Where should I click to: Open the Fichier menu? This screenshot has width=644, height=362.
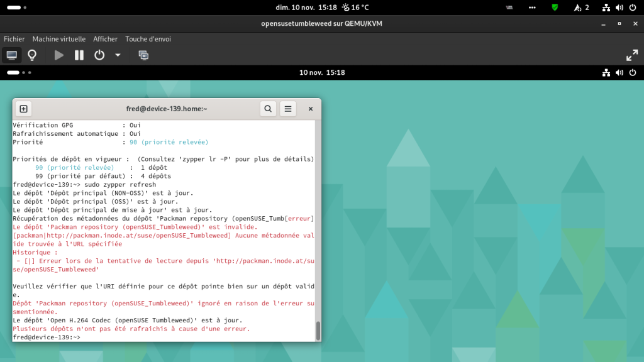click(x=14, y=39)
